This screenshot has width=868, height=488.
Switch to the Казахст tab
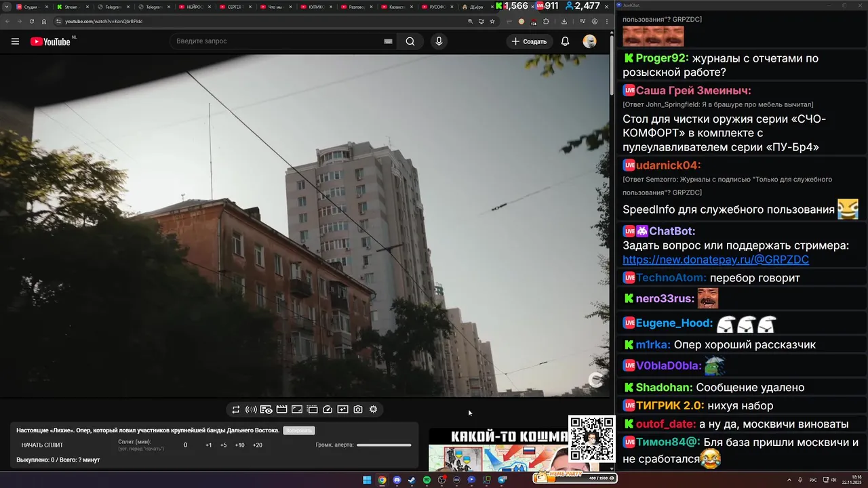pyautogui.click(x=397, y=7)
